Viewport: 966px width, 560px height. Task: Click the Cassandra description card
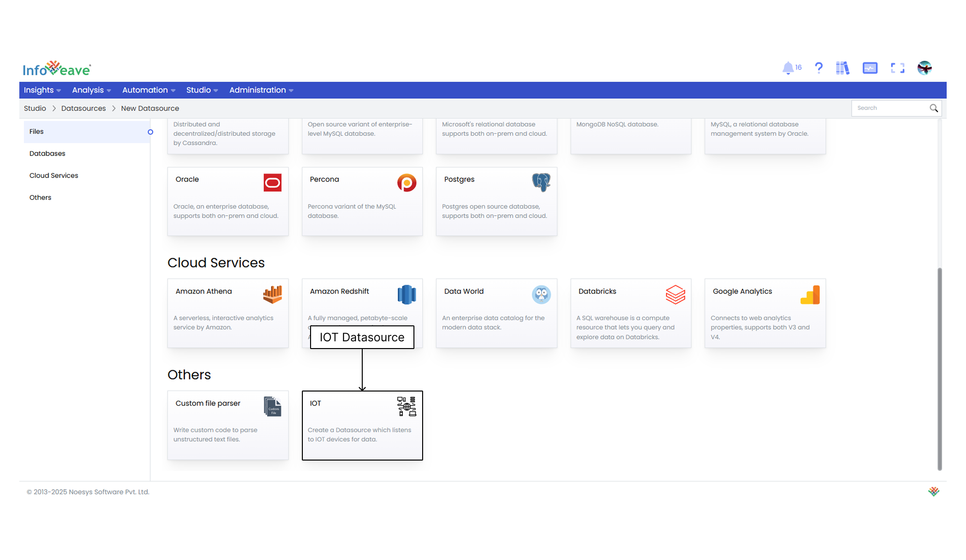(x=228, y=137)
